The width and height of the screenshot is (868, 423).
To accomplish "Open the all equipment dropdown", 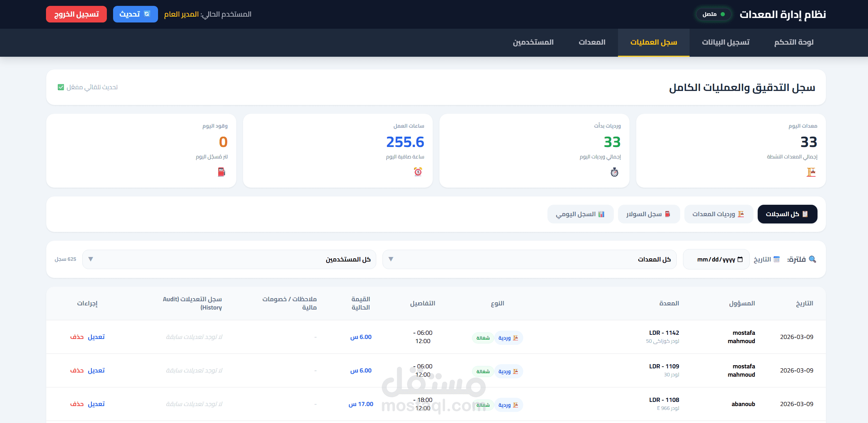I will tap(529, 259).
